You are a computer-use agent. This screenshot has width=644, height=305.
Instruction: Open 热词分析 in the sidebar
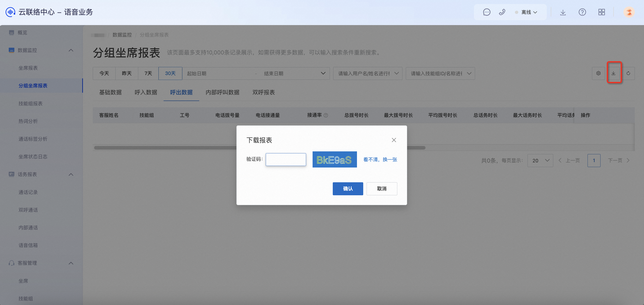pyautogui.click(x=28, y=121)
